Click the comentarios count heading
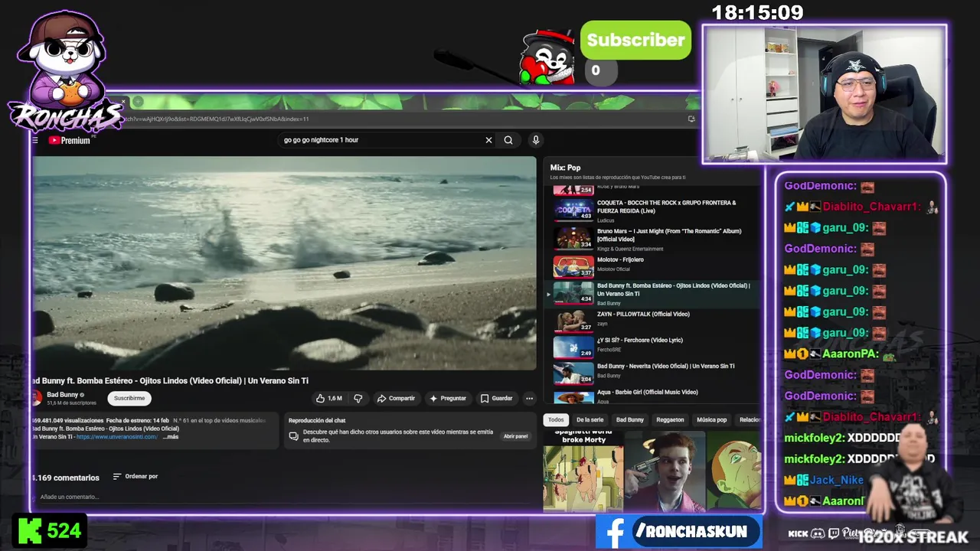Screen dimensions: 980x551 pos(66,478)
